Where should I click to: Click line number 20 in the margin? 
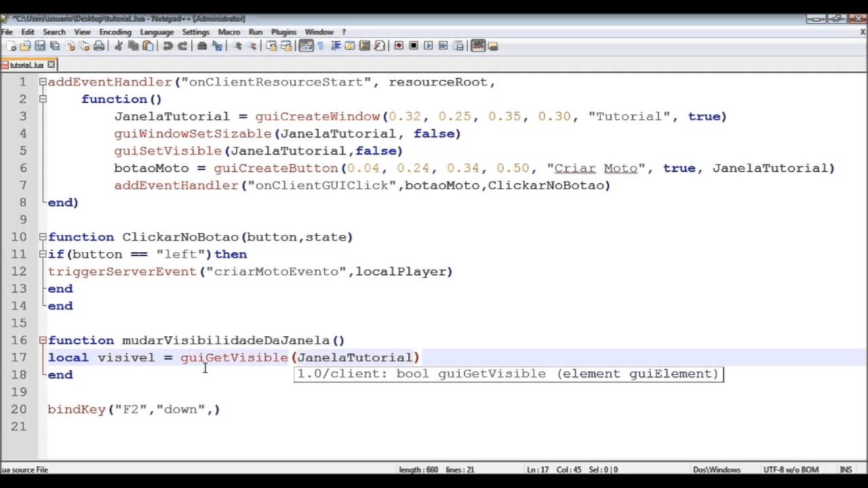pyautogui.click(x=19, y=409)
